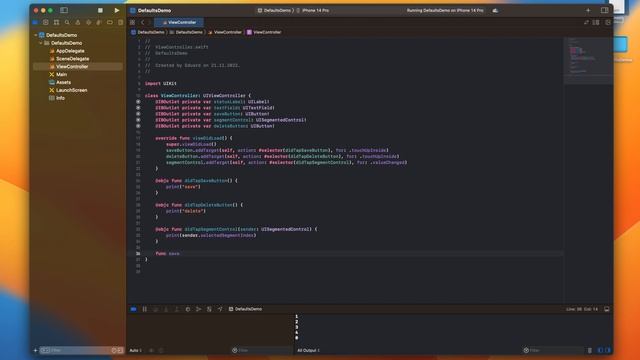Click the Running DefaultsDemo activity status
Screen dimensions: 640x360
(445, 11)
